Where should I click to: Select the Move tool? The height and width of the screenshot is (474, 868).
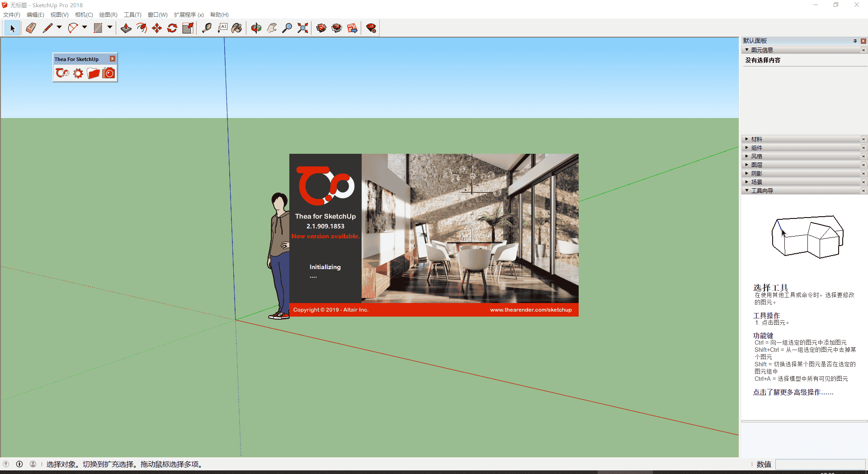[x=157, y=28]
